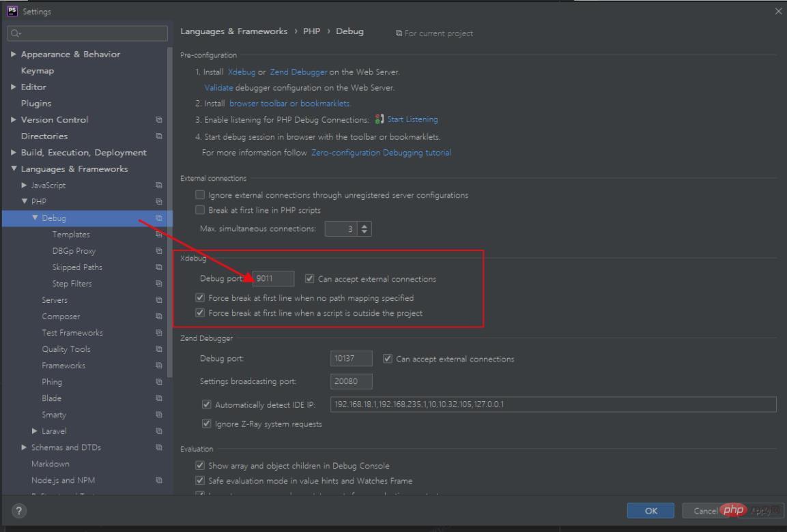Open Zero-configuration Debugging tutorial link

[x=381, y=152]
